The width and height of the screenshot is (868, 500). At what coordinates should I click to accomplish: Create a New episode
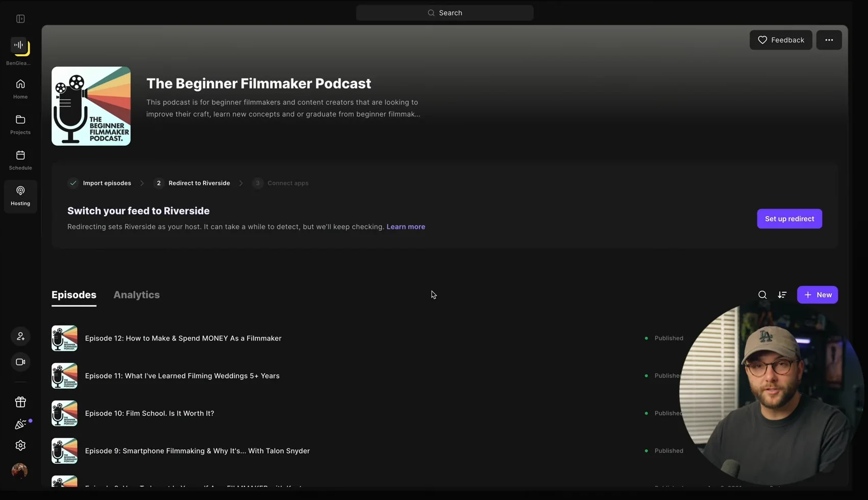tap(817, 295)
